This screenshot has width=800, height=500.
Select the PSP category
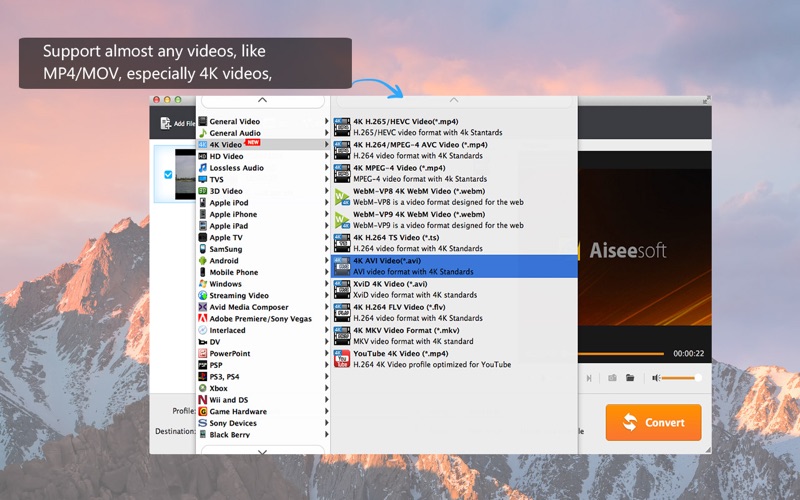[x=263, y=365]
